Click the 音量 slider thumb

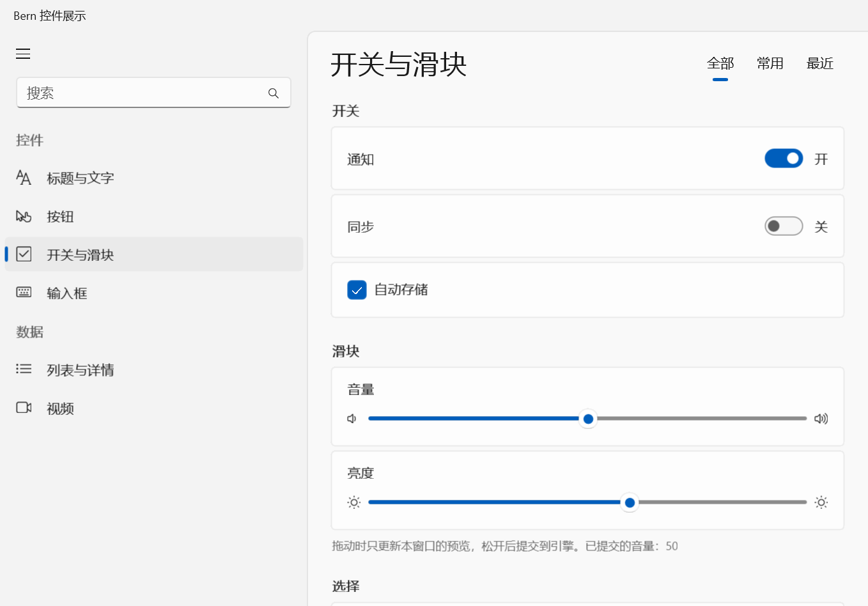[x=588, y=419]
